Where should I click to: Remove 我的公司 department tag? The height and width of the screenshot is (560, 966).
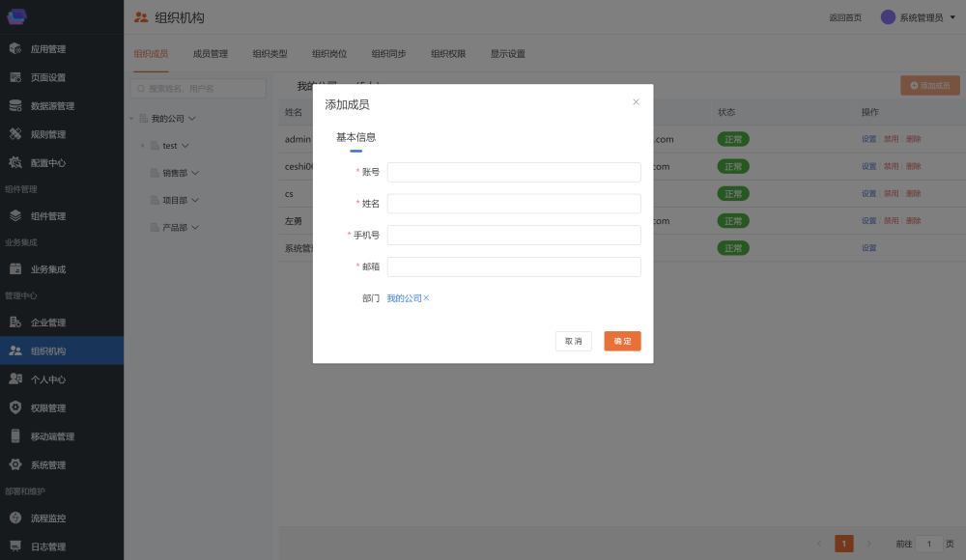[426, 298]
